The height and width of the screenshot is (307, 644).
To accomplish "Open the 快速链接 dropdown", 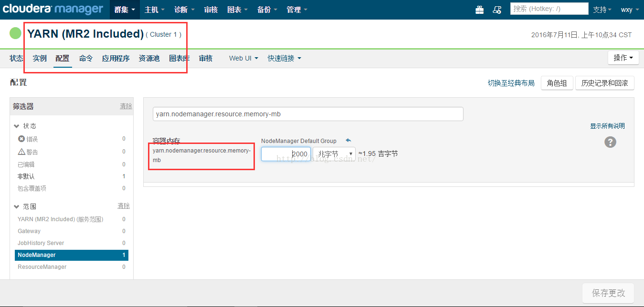I will pos(285,58).
